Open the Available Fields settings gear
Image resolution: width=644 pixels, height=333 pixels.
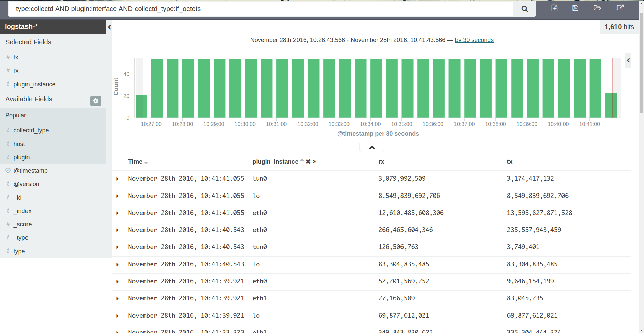(x=96, y=101)
